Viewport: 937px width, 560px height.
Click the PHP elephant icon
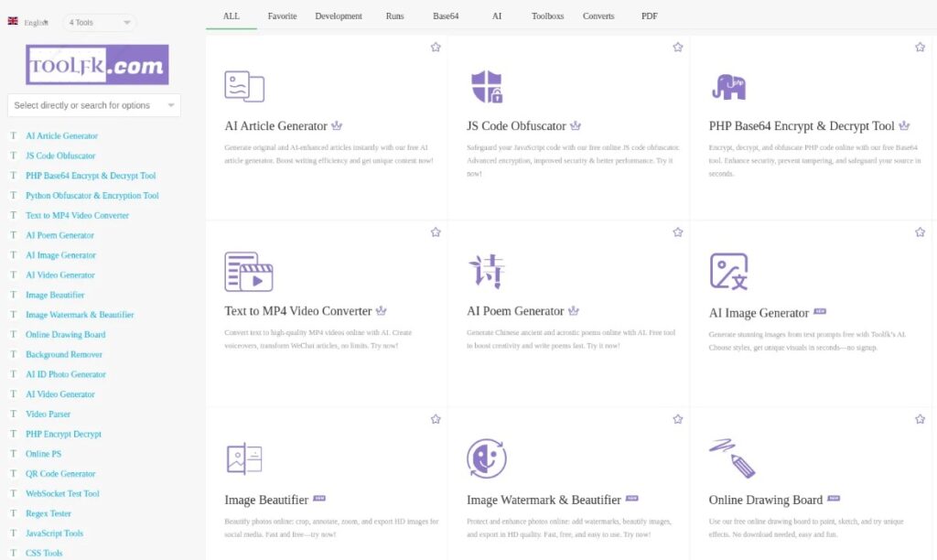(728, 87)
